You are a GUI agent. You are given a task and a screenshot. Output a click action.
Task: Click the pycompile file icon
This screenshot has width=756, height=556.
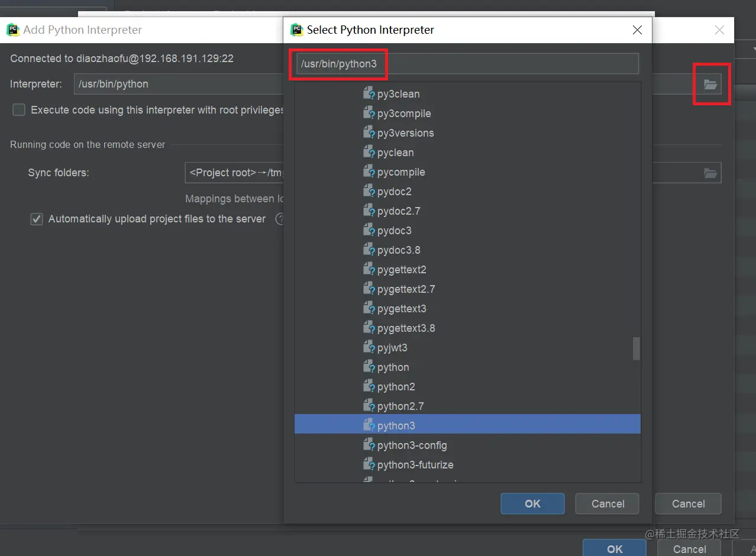point(369,172)
